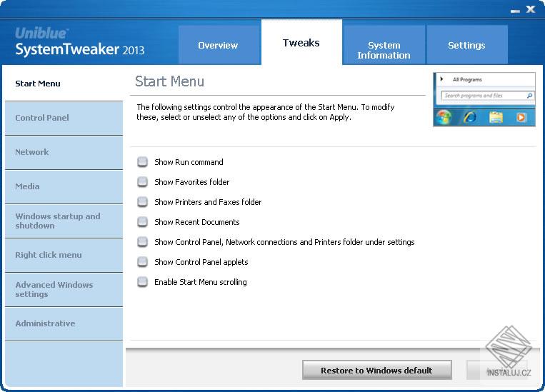Minimize the SystemTweaker window
The width and height of the screenshot is (545, 392).
tap(515, 11)
